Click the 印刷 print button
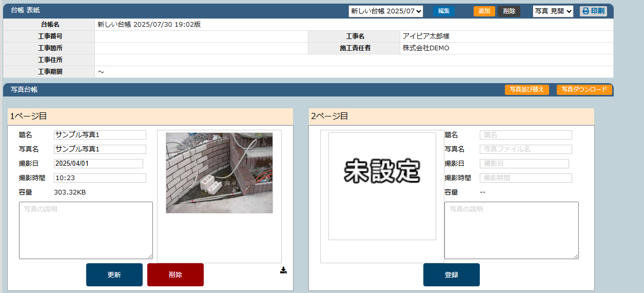Image resolution: width=644 pixels, height=293 pixels. tap(593, 11)
